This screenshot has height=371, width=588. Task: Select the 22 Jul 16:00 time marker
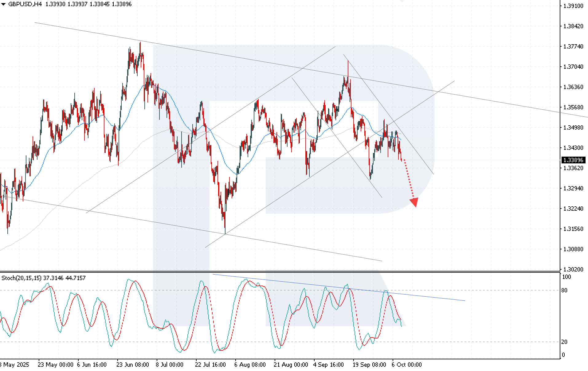(210, 365)
